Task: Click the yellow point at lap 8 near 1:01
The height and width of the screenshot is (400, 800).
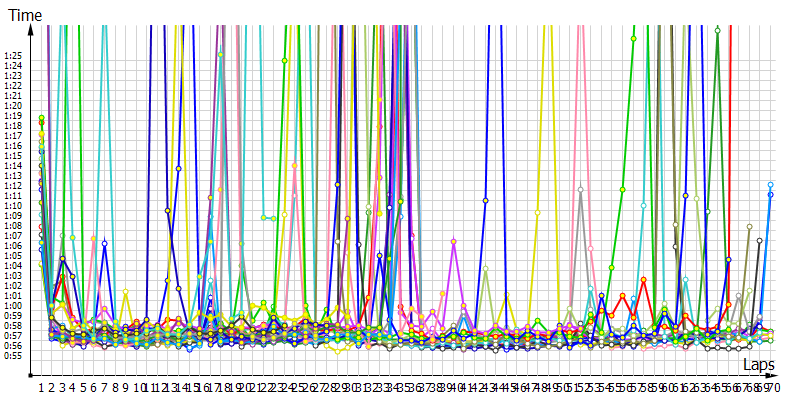Action: point(126,292)
